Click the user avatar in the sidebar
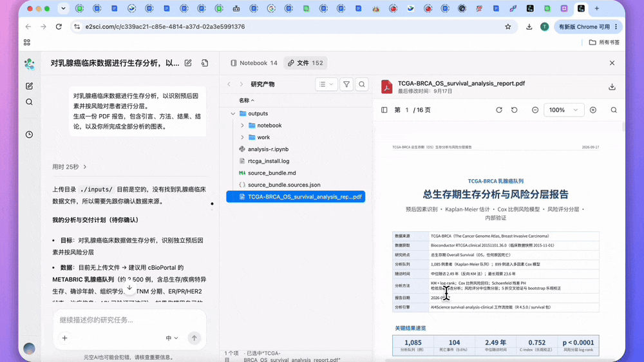The image size is (644, 362). pos(29,348)
